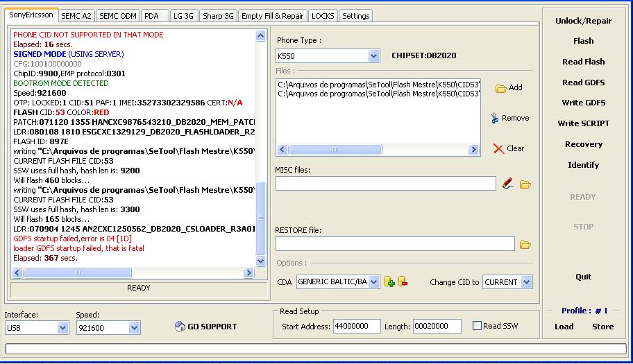The height and width of the screenshot is (364, 633).
Task: Select the second file in Files list
Action: (378, 94)
